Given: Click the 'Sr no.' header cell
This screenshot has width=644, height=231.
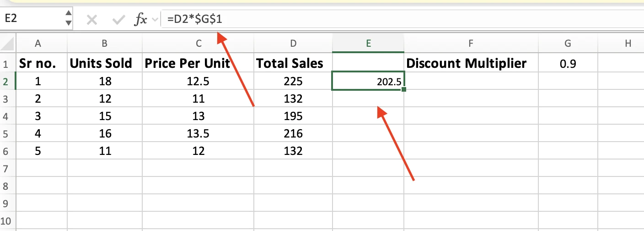Looking at the screenshot, I should pos(41,63).
